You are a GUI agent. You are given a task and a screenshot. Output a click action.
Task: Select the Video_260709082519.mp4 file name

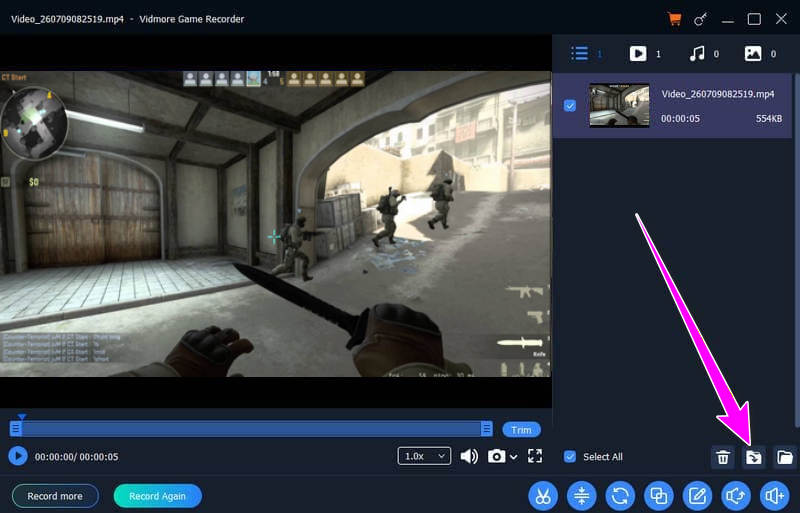(718, 94)
